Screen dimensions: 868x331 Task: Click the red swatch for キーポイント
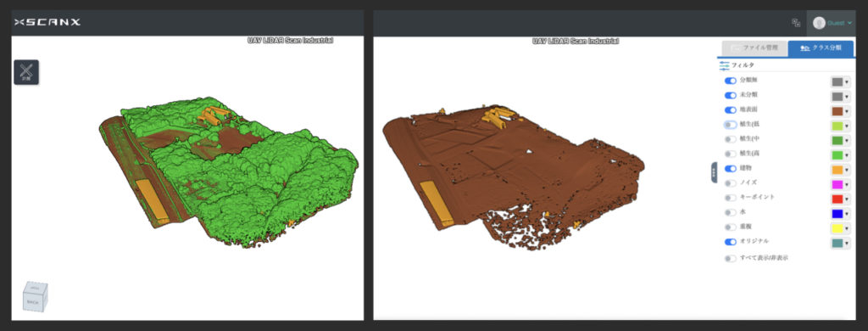[x=837, y=199]
